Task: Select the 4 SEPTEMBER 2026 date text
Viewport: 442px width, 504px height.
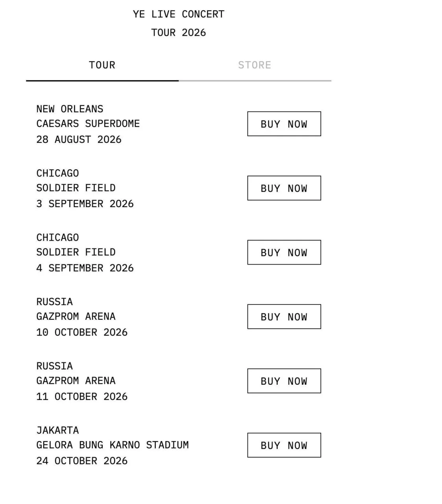Action: [85, 268]
